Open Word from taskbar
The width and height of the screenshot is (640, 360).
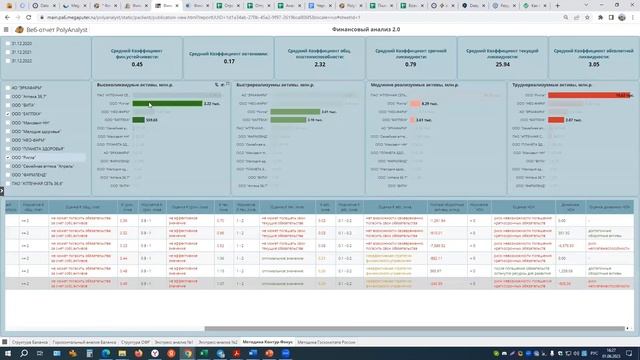(253, 353)
